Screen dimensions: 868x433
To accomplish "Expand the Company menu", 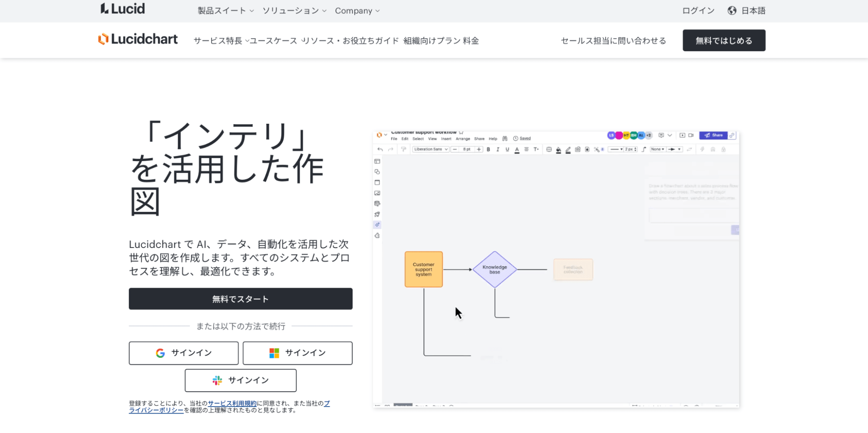I will [x=357, y=10].
